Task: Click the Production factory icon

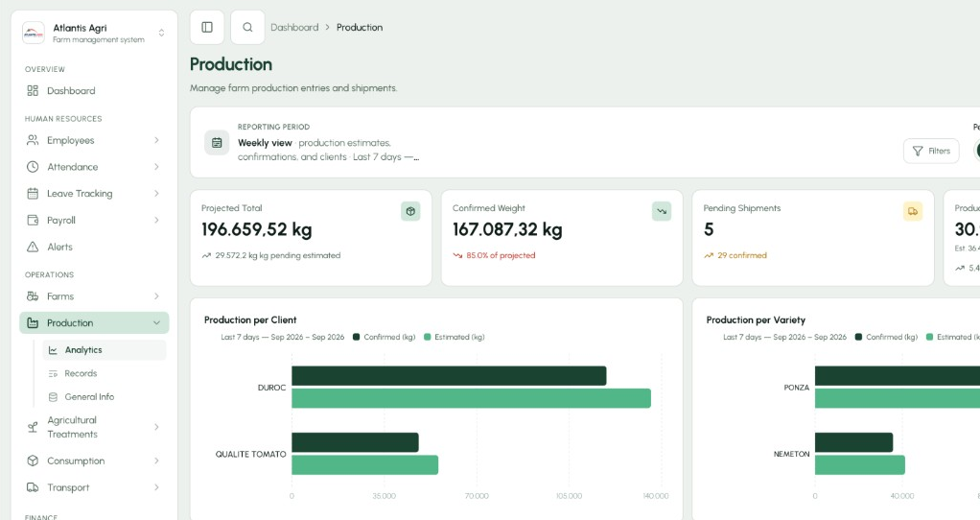Action: 33,323
